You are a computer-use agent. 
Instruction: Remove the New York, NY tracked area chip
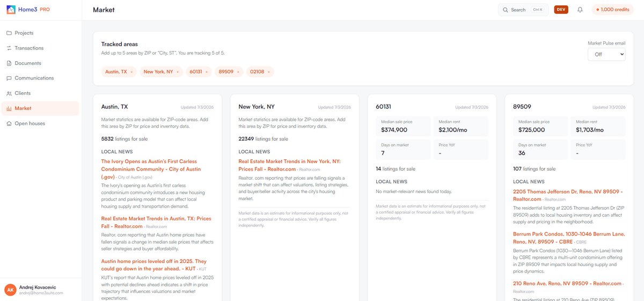(x=178, y=72)
